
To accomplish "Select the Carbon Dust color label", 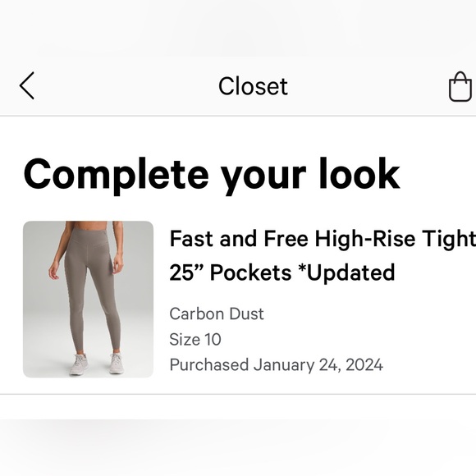I will (217, 314).
